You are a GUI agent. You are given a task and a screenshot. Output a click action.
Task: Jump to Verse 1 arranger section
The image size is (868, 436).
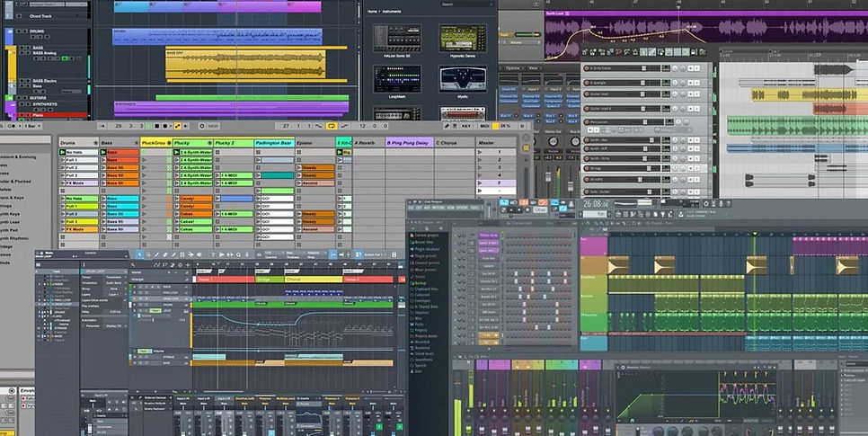226,280
